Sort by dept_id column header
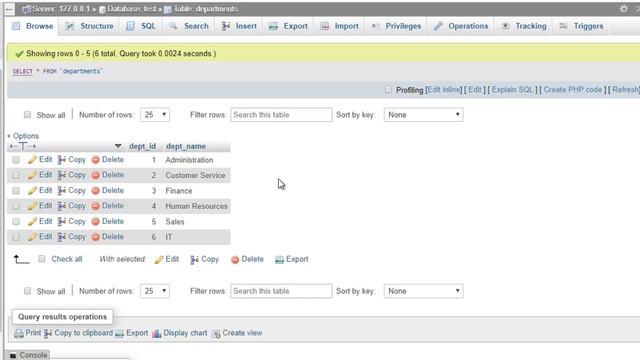This screenshot has width=640, height=360. coord(142,146)
